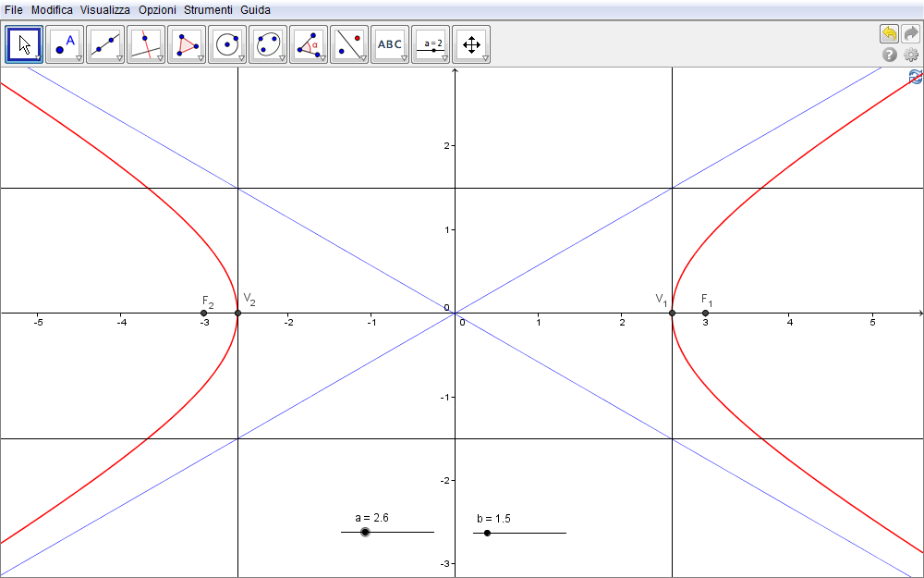924x578 pixels.
Task: Click the handle of slider b = 1.5
Action: coord(487,533)
